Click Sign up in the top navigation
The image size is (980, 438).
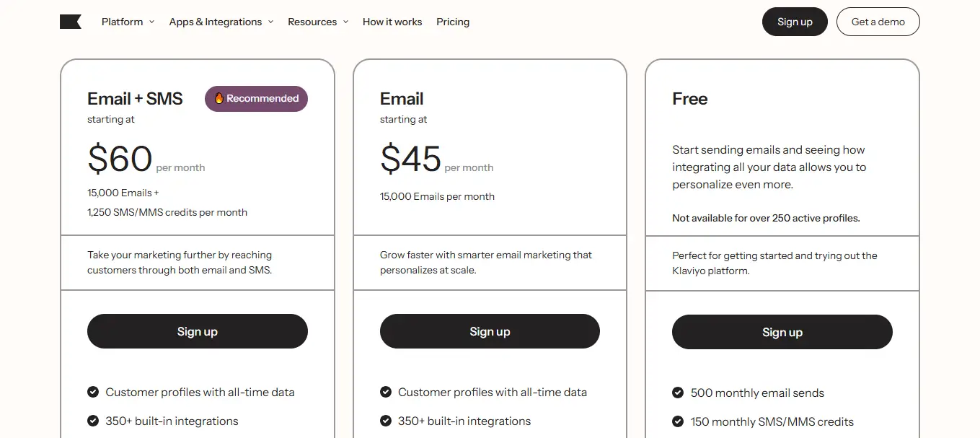pos(795,22)
